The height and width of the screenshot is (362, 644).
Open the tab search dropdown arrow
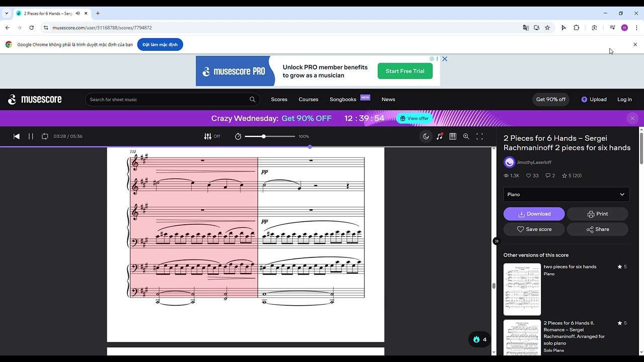(7, 14)
